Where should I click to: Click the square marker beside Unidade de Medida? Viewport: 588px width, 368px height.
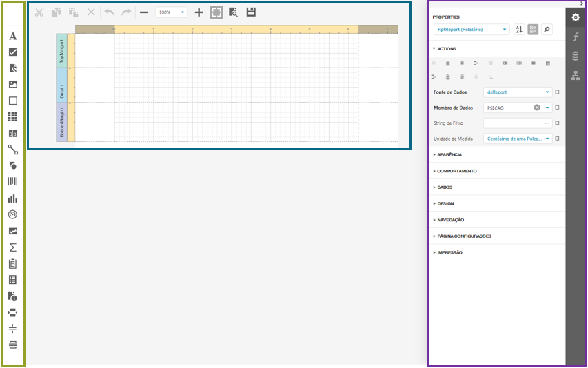[557, 139]
